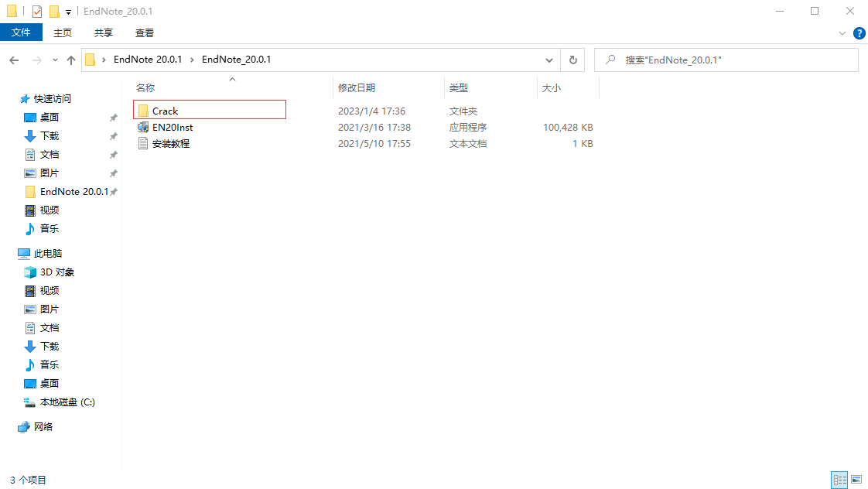Open 视频 under 此电脑
The image size is (868, 489).
click(x=50, y=291)
